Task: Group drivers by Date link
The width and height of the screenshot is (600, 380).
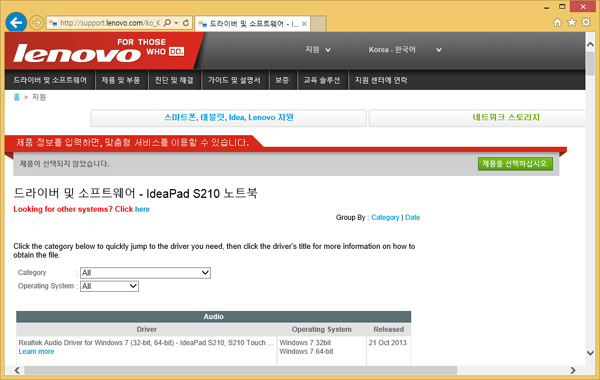Action: [412, 217]
